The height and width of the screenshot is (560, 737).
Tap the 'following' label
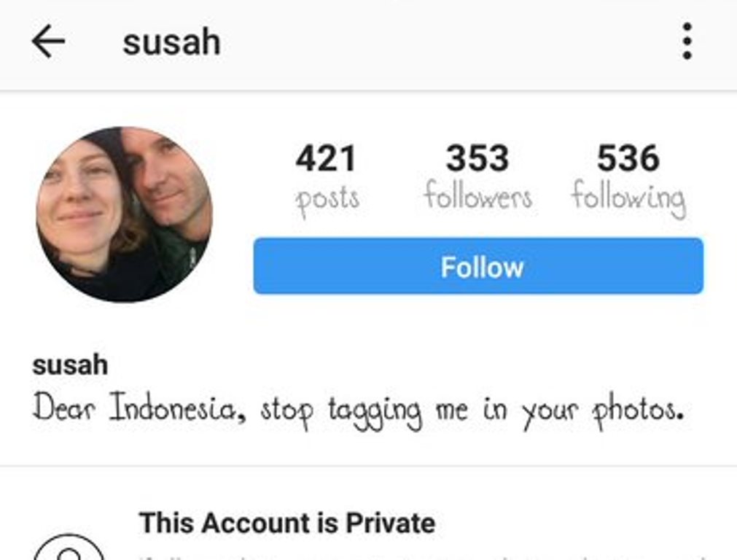click(x=628, y=199)
